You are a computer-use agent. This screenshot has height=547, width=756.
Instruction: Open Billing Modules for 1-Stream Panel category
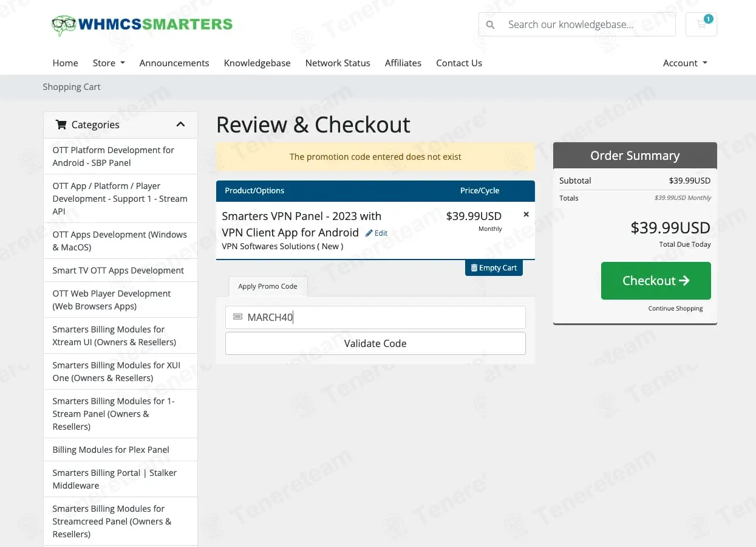pos(120,414)
